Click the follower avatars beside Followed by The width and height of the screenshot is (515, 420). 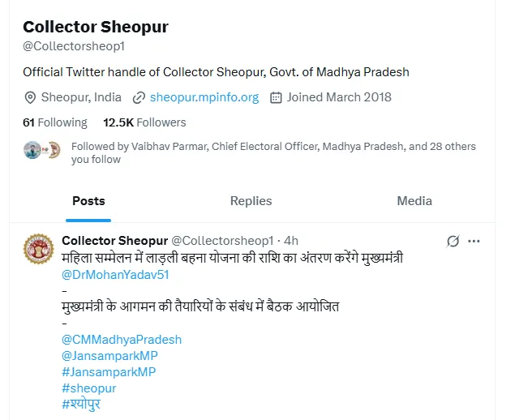pos(42,150)
